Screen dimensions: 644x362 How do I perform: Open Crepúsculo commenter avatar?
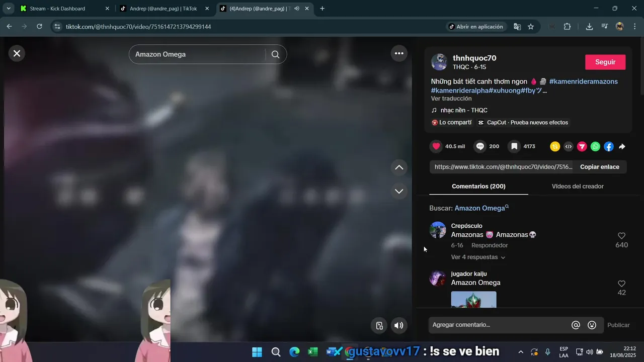pos(438,230)
